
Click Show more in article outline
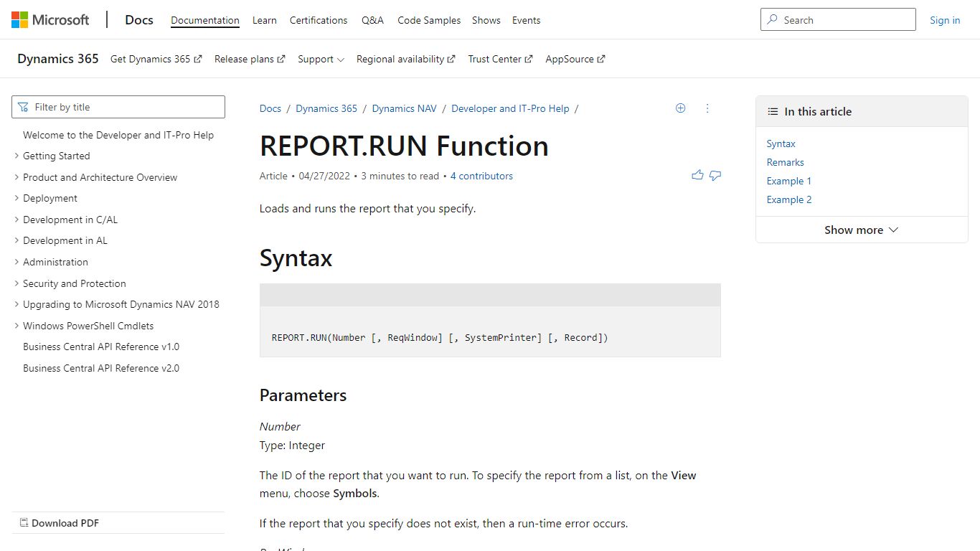pyautogui.click(x=862, y=230)
